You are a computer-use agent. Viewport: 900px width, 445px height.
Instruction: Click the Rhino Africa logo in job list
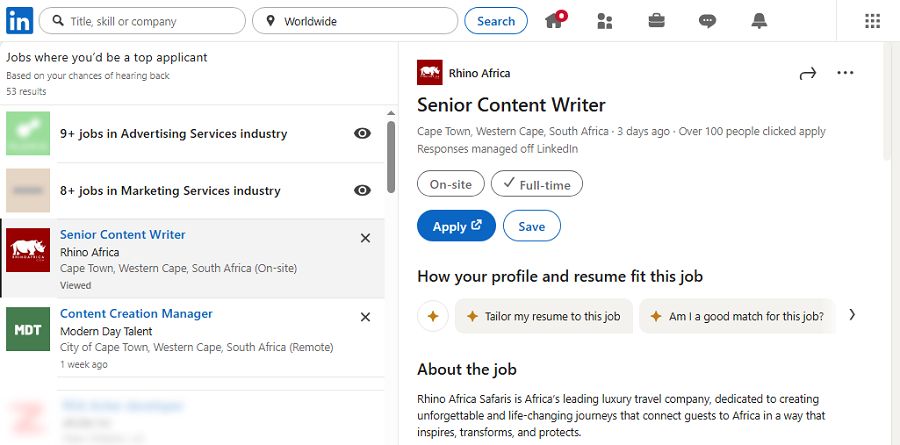coord(28,250)
